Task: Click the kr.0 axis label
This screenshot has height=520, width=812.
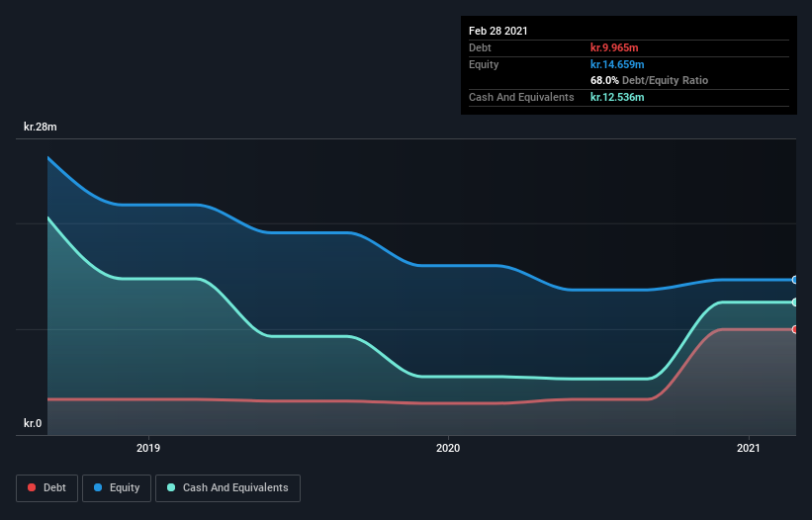Action: pos(33,423)
